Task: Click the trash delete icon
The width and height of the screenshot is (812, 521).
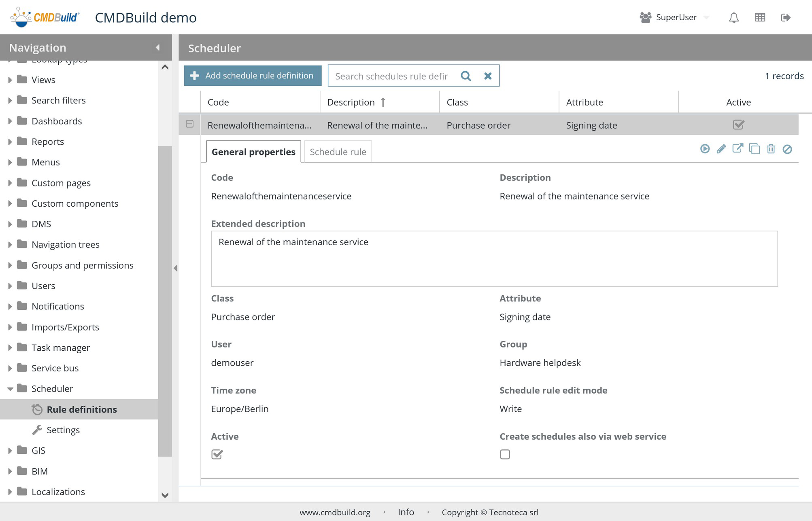Action: click(771, 149)
